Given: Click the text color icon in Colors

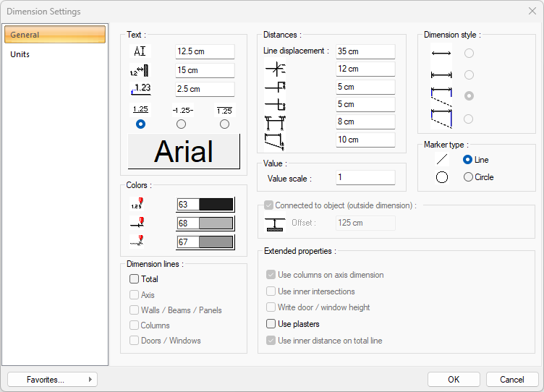Looking at the screenshot, I should (x=137, y=205).
